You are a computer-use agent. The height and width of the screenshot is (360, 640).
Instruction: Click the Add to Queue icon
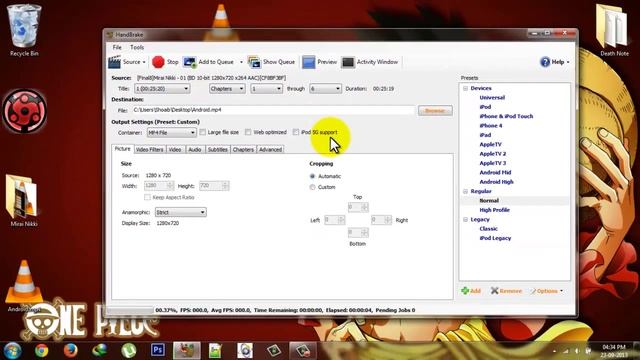(190, 62)
